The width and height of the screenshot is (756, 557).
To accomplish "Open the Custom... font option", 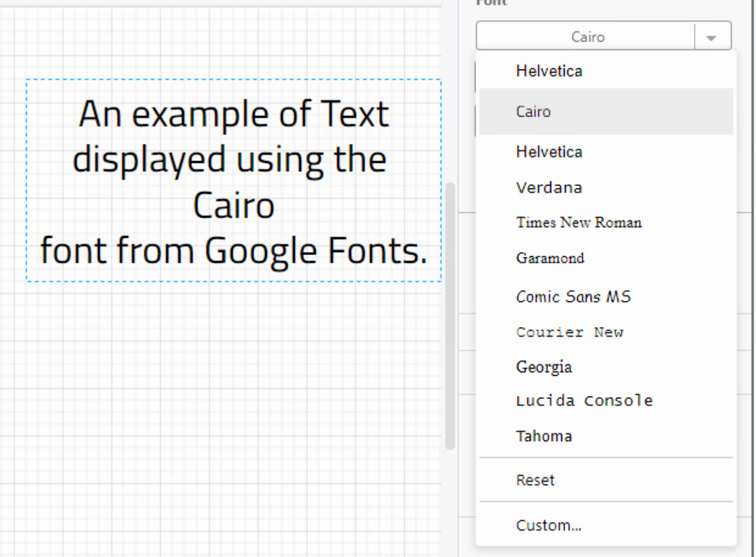I will pos(606,525).
